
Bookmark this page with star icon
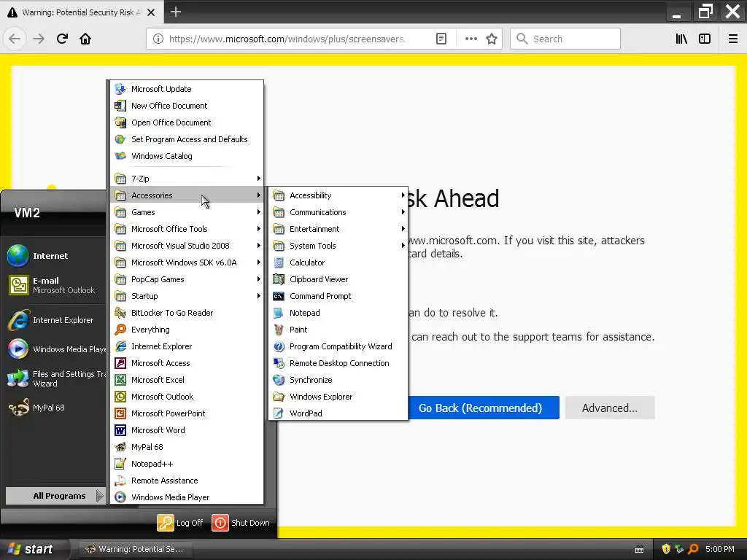click(492, 39)
